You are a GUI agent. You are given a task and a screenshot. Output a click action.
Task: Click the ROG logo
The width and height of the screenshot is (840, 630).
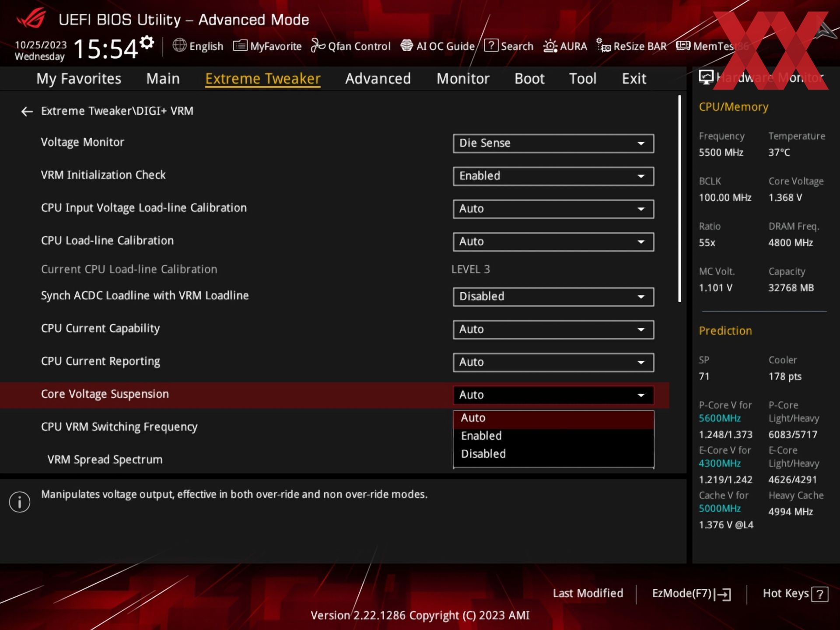[31, 18]
